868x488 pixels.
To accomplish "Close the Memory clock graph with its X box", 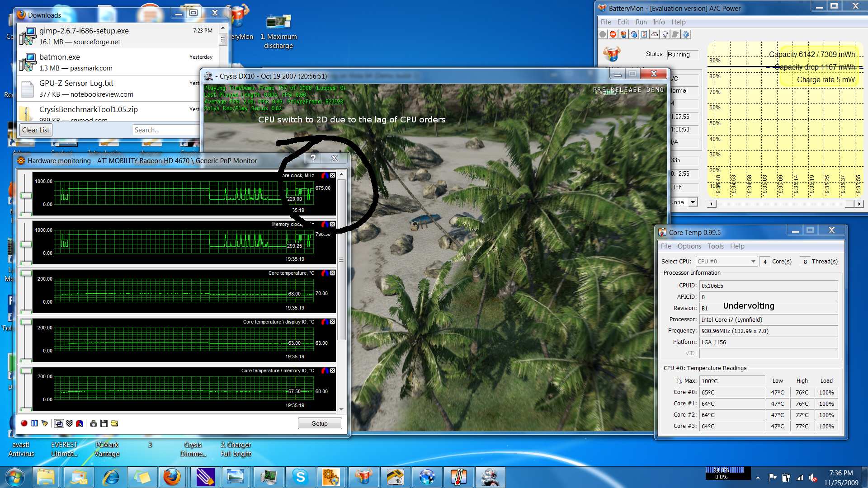I will [x=333, y=224].
